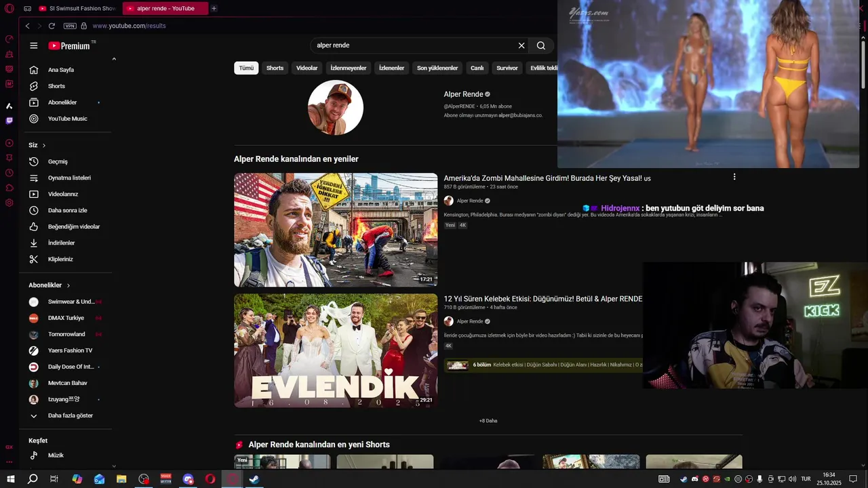This screenshot has height=488, width=868.
Task: Run search with magnifier button
Action: [541, 45]
